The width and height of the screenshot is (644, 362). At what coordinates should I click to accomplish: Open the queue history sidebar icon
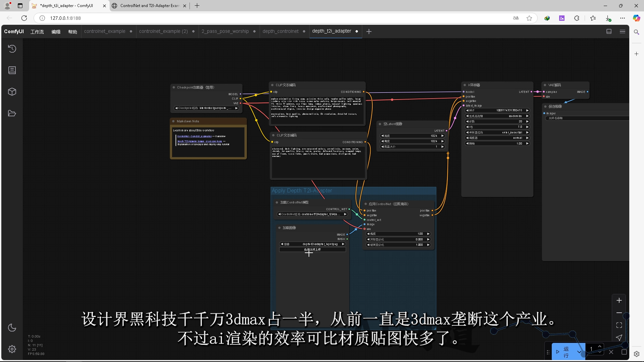[12, 49]
